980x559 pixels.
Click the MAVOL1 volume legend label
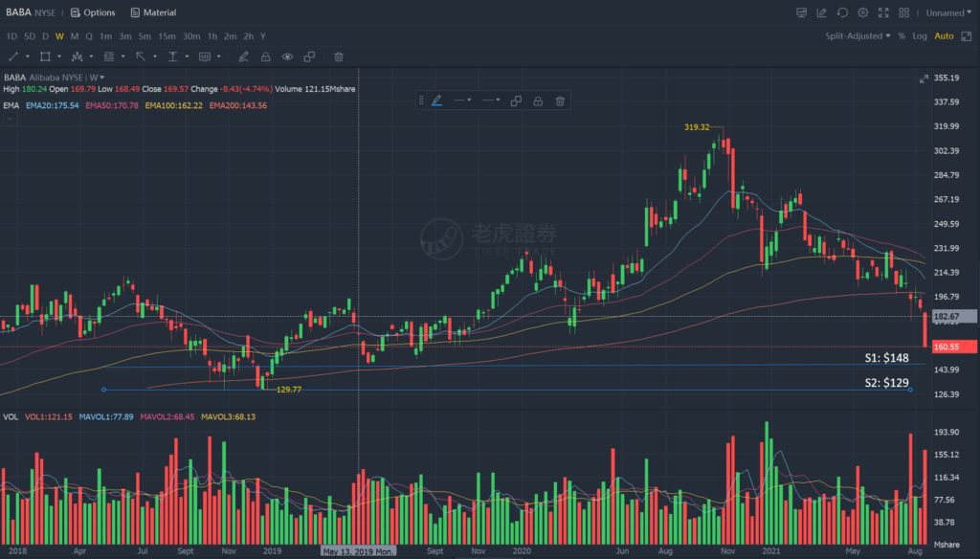[106, 417]
